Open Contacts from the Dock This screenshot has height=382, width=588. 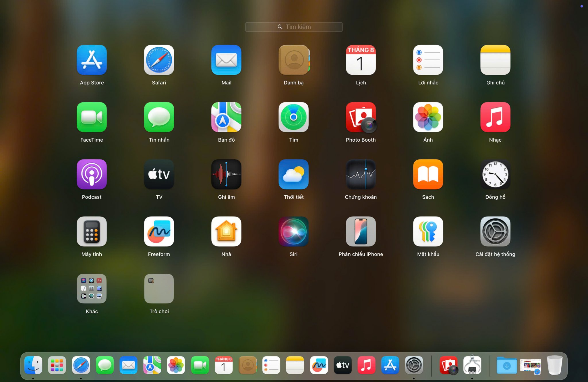tap(248, 365)
